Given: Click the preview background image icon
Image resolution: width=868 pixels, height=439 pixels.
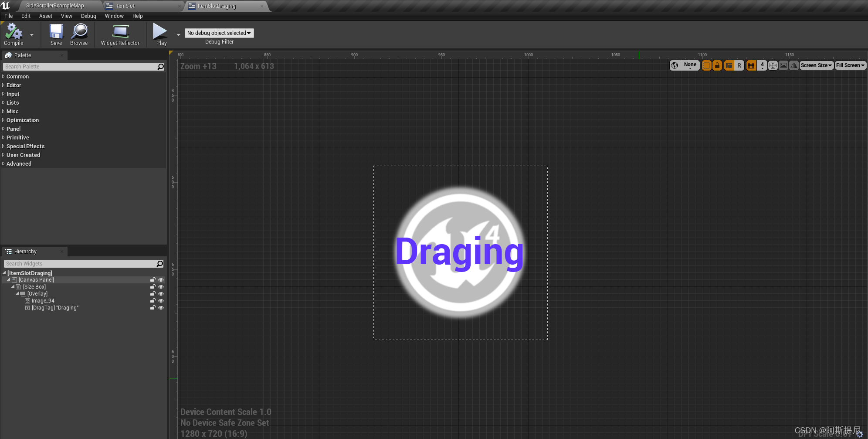Looking at the screenshot, I should pos(783,65).
